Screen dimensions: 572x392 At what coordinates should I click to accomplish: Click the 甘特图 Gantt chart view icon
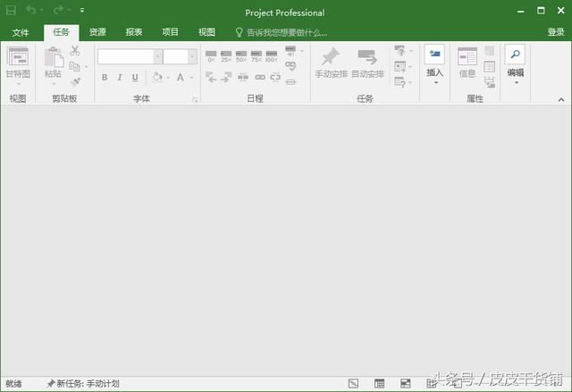pos(18,57)
